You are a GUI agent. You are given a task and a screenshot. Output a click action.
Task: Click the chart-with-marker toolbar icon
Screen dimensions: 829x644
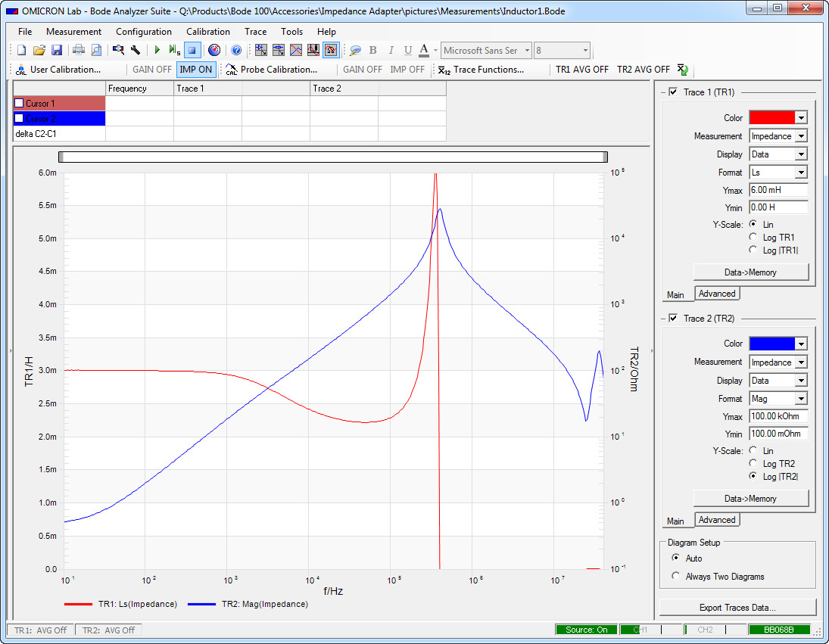click(x=313, y=50)
